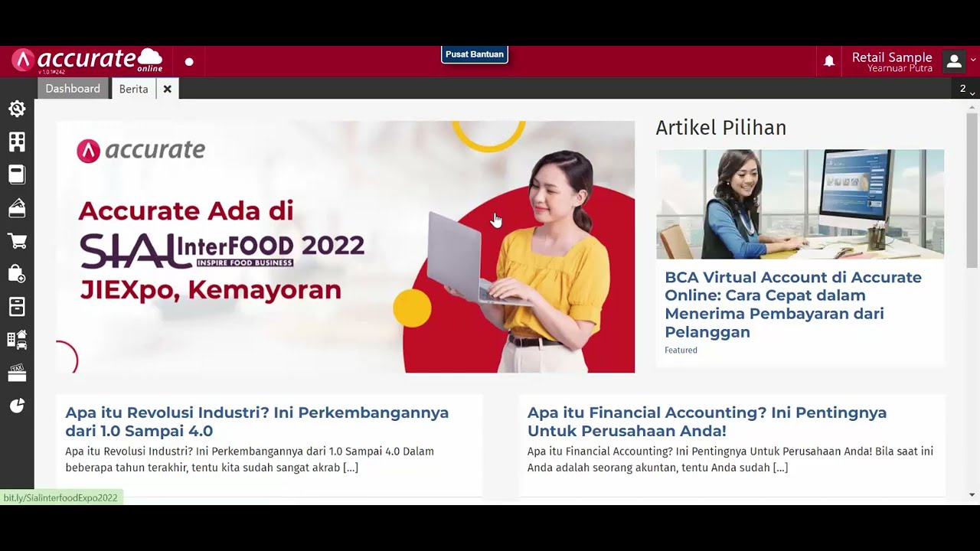This screenshot has width=980, height=551.
Task: Open the Financial Accounting article link
Action: click(707, 422)
